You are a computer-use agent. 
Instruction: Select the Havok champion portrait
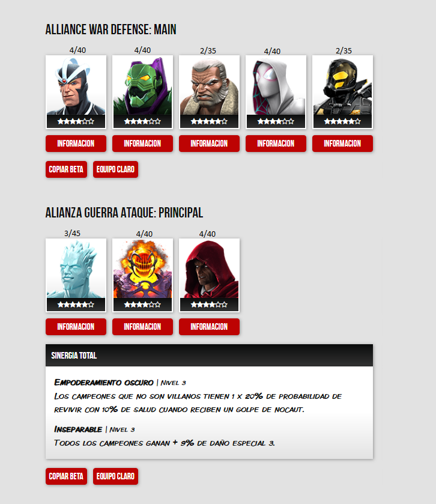(x=76, y=92)
